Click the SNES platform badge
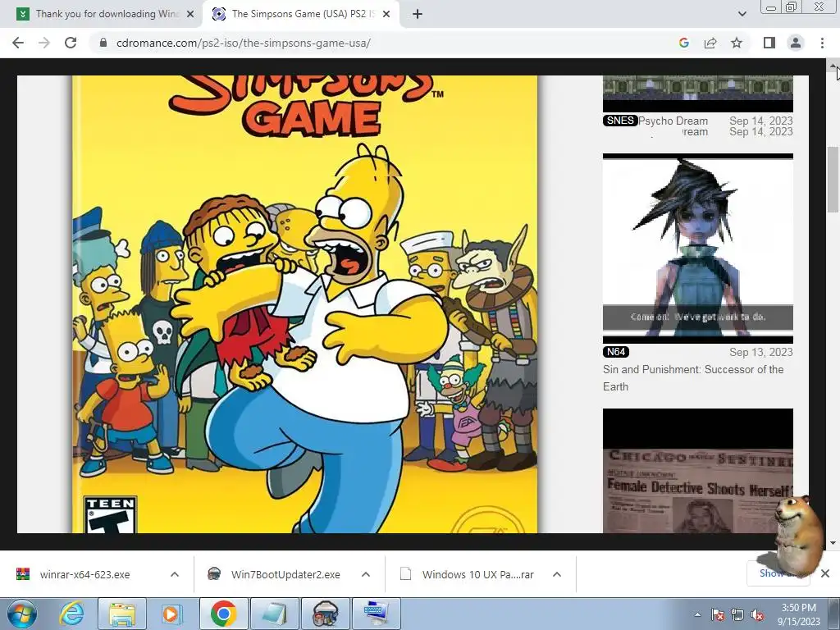 (620, 121)
